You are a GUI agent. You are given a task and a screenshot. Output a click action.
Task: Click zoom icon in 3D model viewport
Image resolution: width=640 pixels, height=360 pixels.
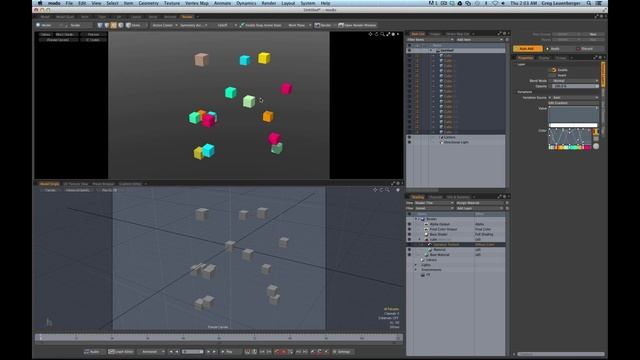tap(387, 190)
